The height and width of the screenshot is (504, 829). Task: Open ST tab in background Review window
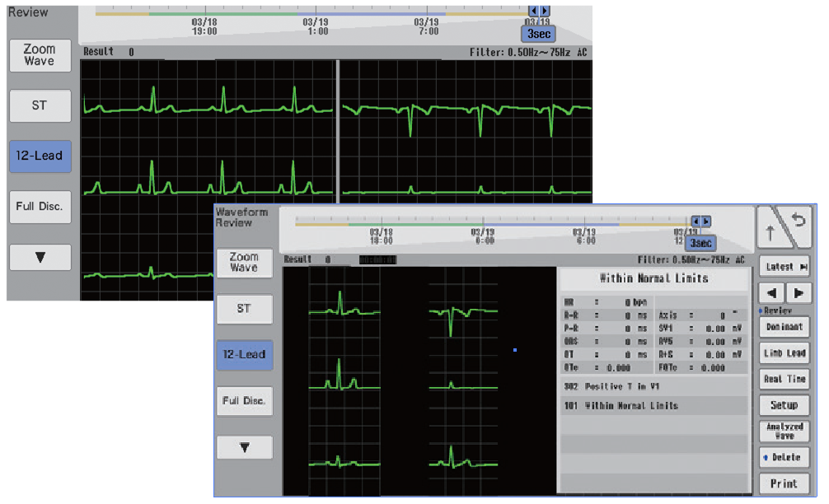[x=40, y=105]
